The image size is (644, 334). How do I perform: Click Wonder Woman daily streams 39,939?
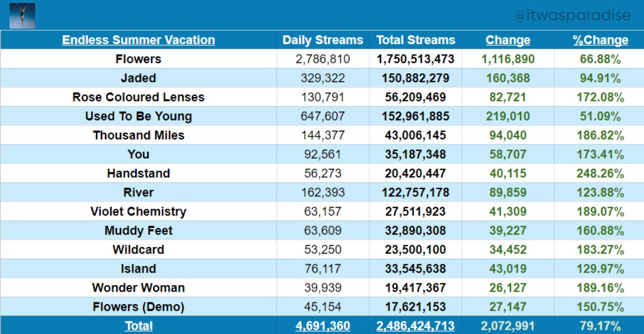[x=323, y=287]
